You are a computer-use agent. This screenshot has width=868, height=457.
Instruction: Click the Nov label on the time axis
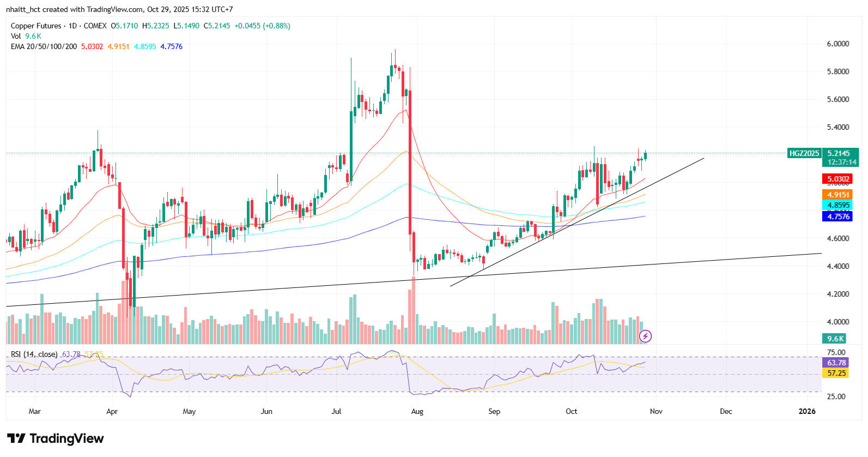[x=656, y=411]
